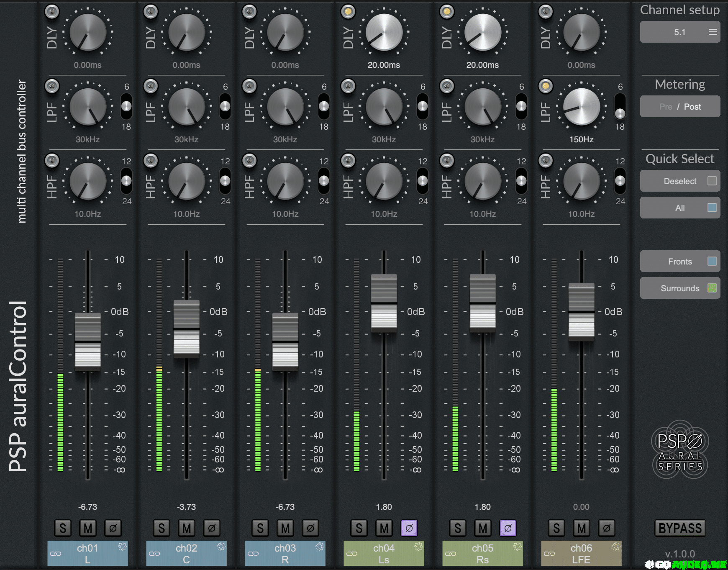The image size is (728, 570).
Task: Click ch04 DLY knob at 20.00ms
Action: pos(384,32)
